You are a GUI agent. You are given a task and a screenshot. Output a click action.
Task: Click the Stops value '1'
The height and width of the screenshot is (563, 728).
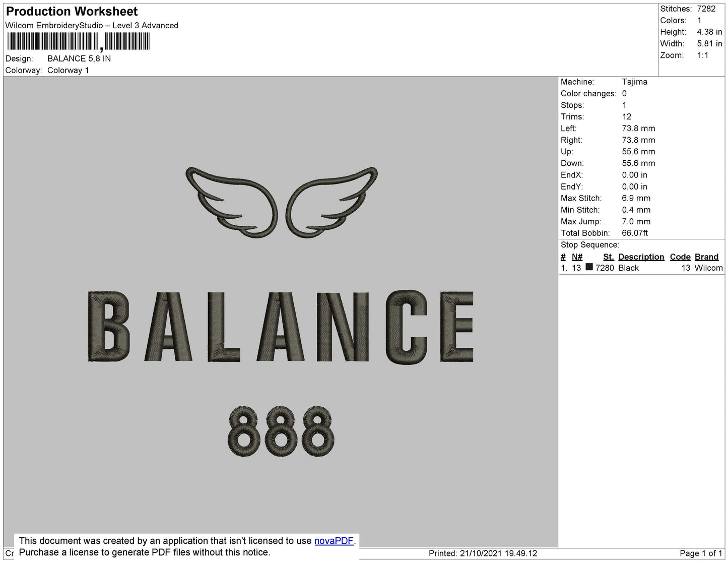pos(624,105)
